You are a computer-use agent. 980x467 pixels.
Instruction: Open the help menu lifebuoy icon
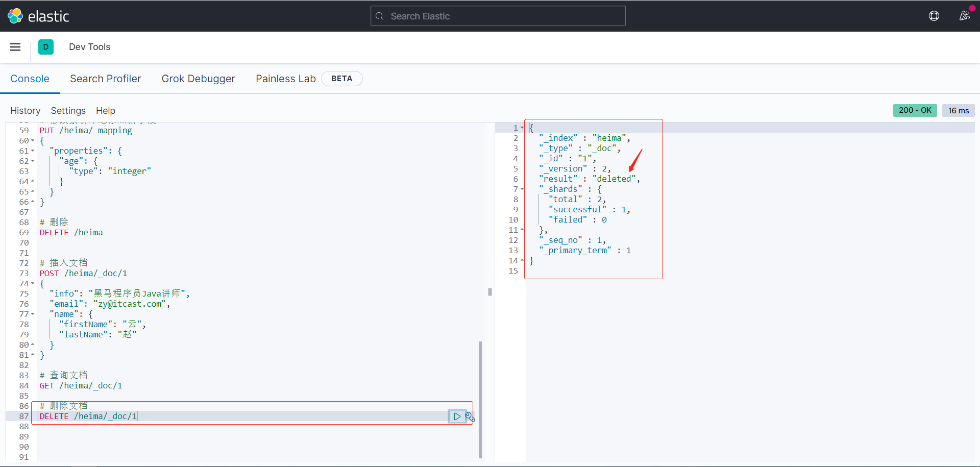(934, 16)
